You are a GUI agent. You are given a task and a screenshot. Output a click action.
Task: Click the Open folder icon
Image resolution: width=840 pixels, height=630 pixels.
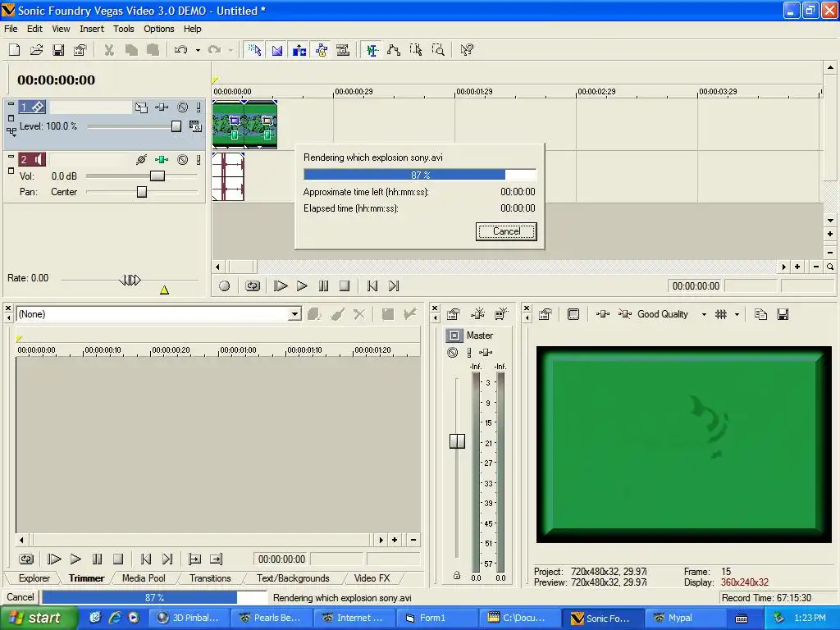point(36,50)
